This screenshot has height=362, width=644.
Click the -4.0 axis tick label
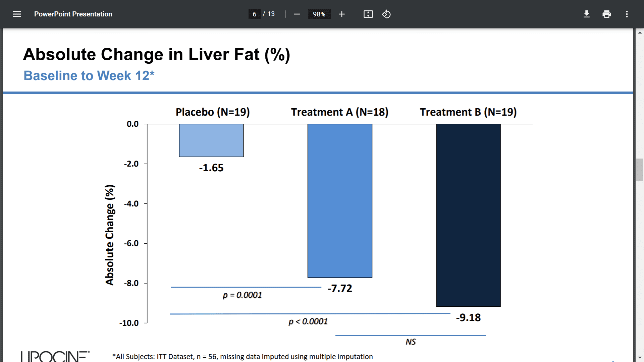pyautogui.click(x=131, y=204)
